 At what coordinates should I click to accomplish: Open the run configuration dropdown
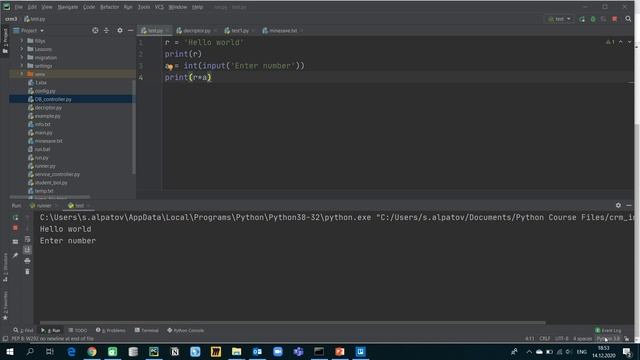[x=559, y=19]
